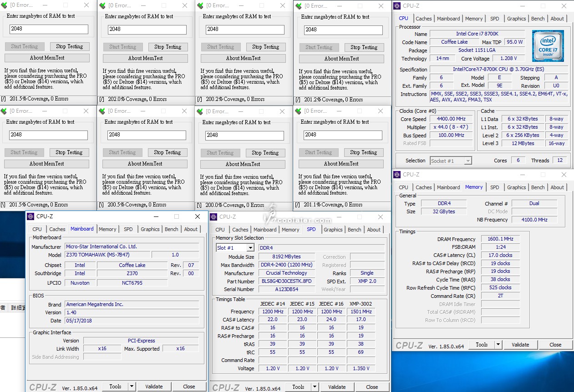The width and height of the screenshot is (574, 392).
Task: Click the 2048 RAM field in the 200.2% coverage window
Action: pos(245,29)
